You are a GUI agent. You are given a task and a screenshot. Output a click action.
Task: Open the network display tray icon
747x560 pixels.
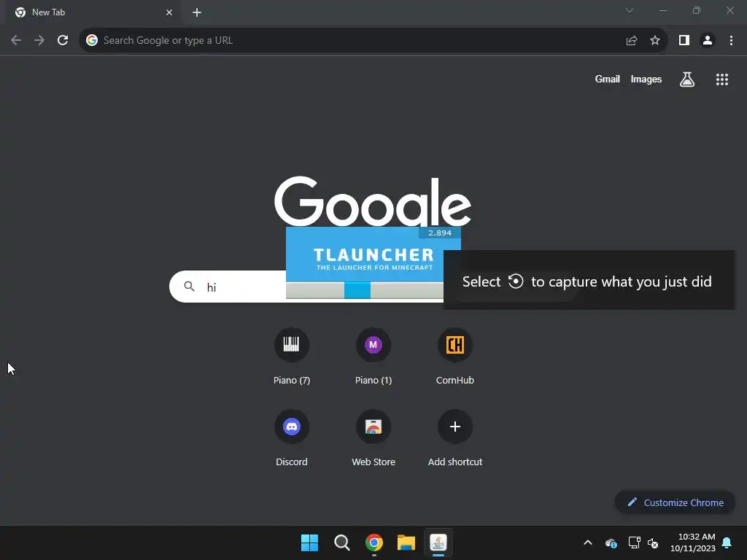(x=634, y=542)
